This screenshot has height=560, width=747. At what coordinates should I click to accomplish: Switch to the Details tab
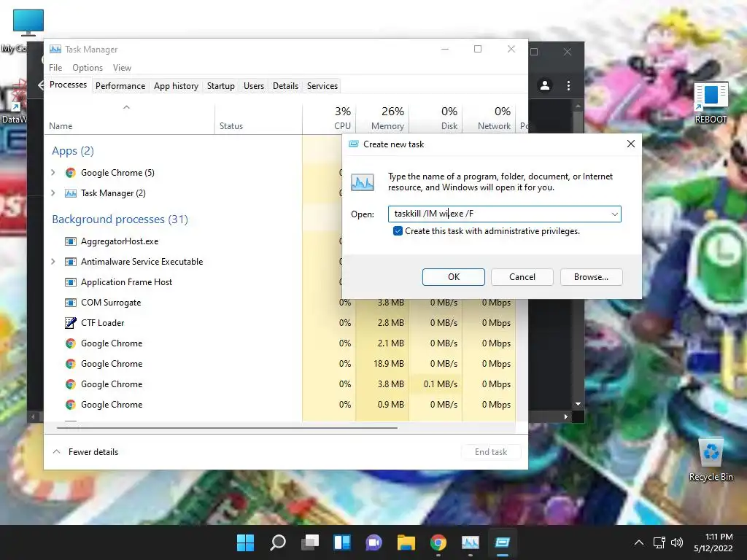(x=285, y=86)
